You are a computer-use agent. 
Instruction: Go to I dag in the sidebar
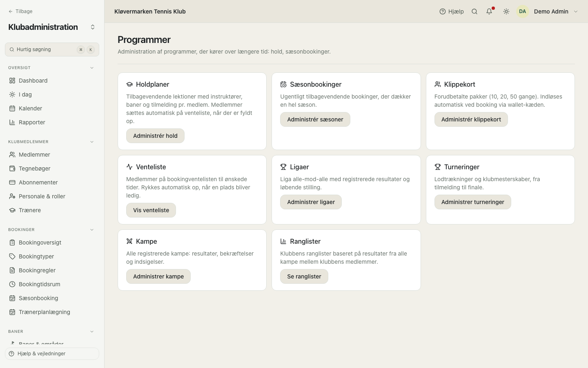[x=52, y=94]
